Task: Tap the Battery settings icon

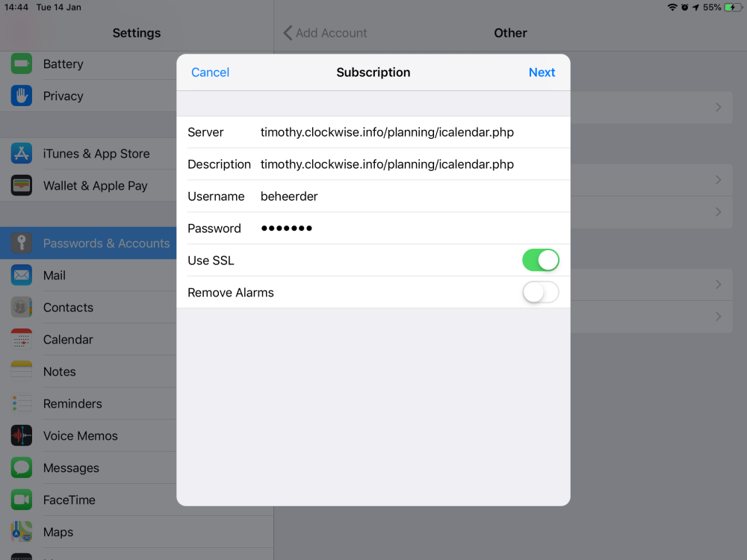Action: (22, 63)
